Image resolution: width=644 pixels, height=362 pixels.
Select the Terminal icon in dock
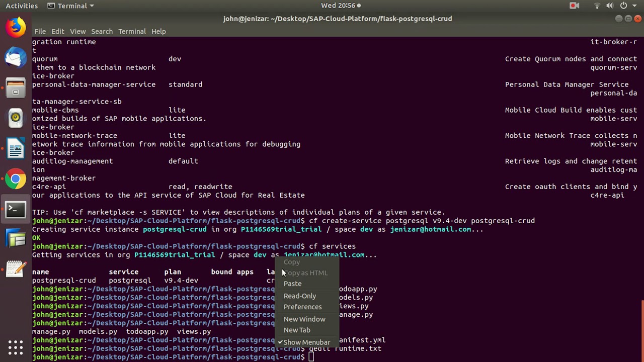coord(16,209)
